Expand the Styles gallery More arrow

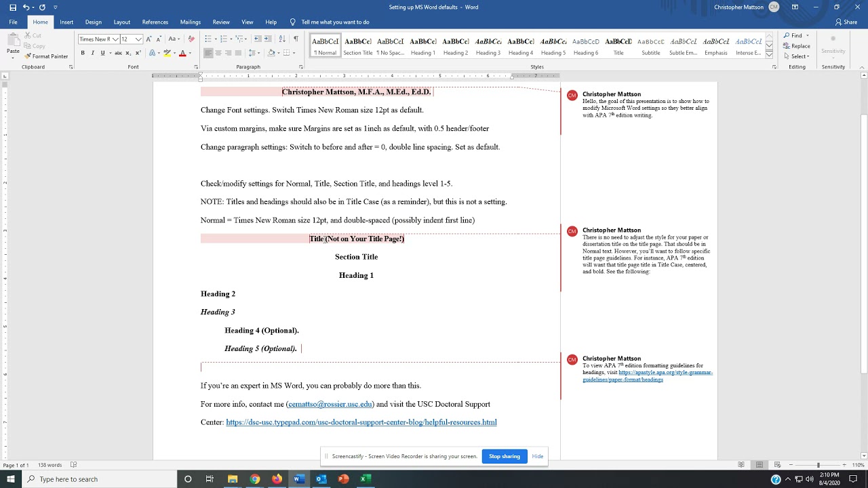tap(769, 54)
